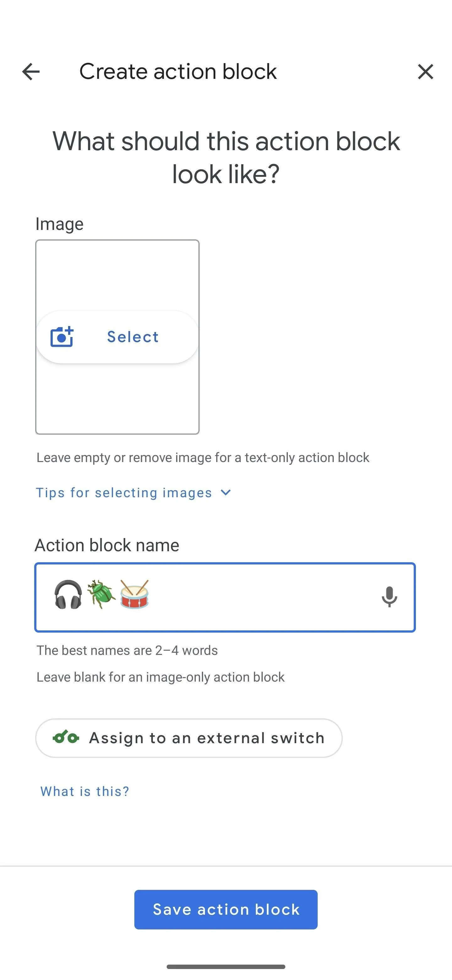Click the Create action block title
Screen dimensions: 452x980
coord(178,72)
